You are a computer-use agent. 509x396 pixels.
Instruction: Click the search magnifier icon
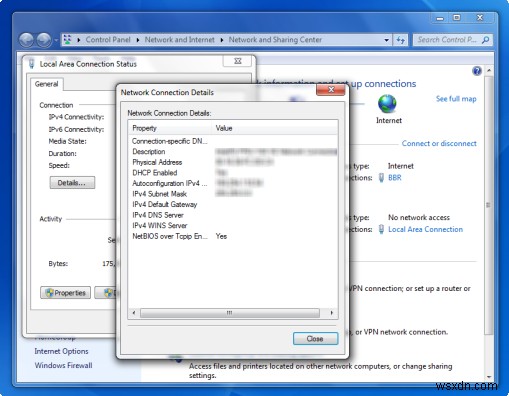point(485,40)
